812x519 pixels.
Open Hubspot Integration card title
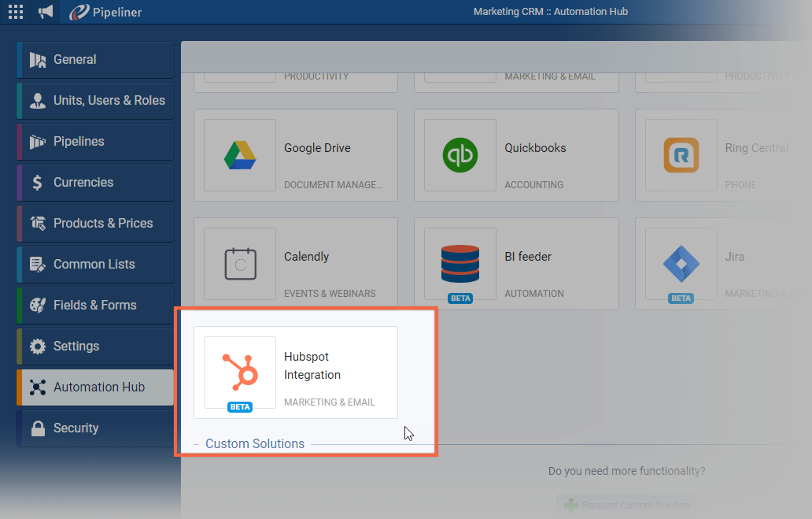[312, 365]
